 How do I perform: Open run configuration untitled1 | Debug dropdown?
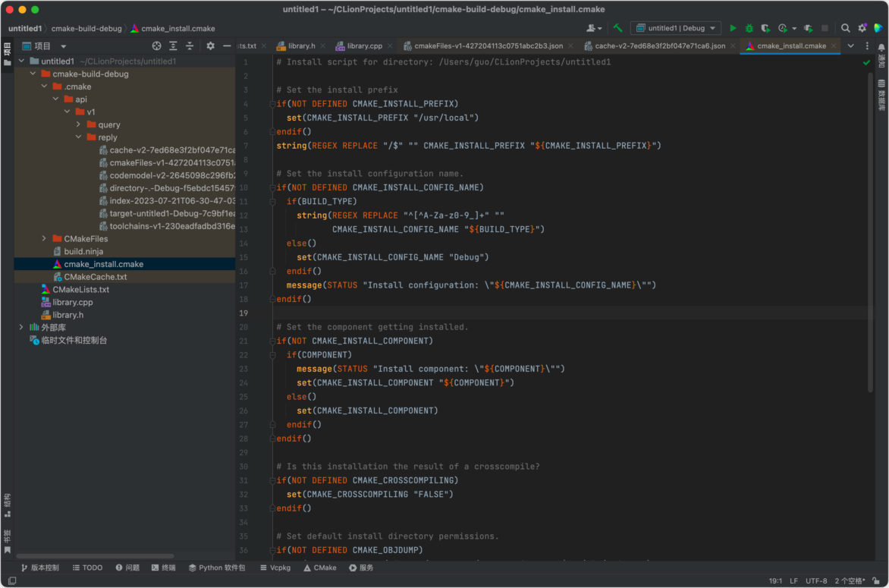pos(676,28)
